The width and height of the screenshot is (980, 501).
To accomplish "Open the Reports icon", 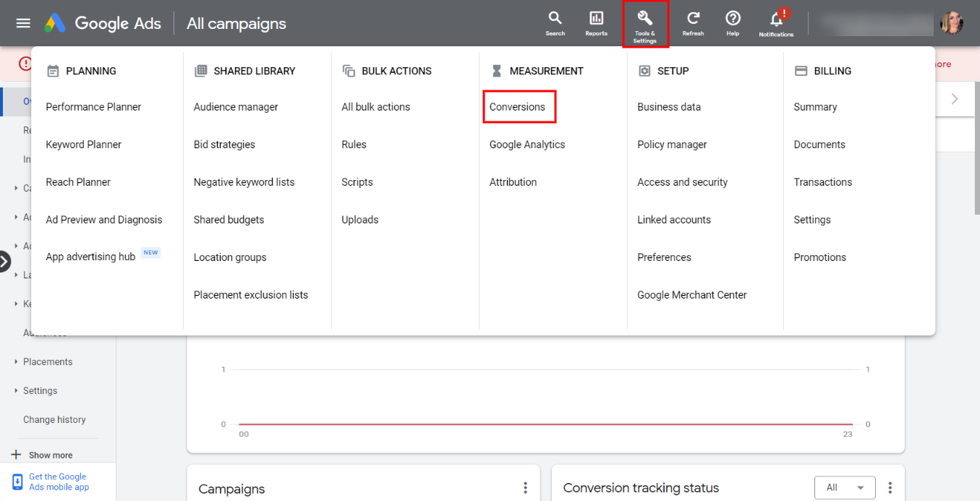I will tap(596, 22).
